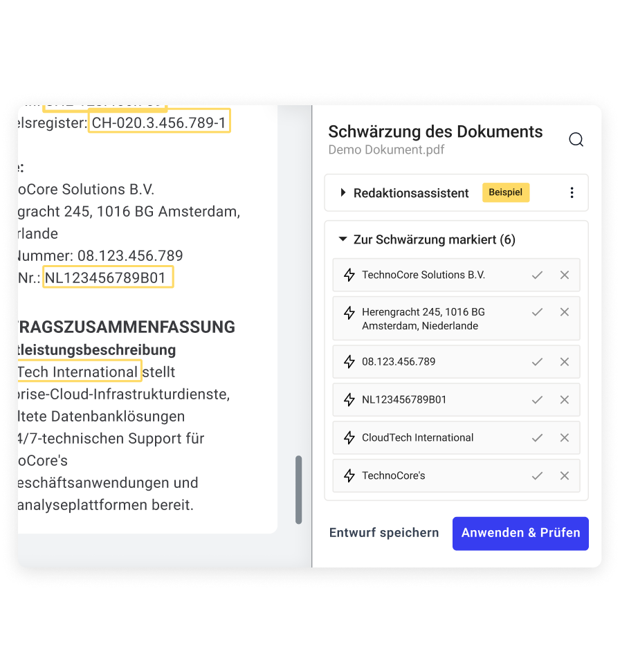Click lightning icon beside NL123456789B01 entry
Screen dimensions: 620x672
[349, 400]
